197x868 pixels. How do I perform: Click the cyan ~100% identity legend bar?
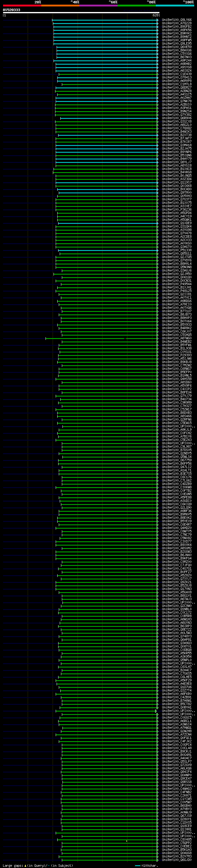[x=175, y=6]
